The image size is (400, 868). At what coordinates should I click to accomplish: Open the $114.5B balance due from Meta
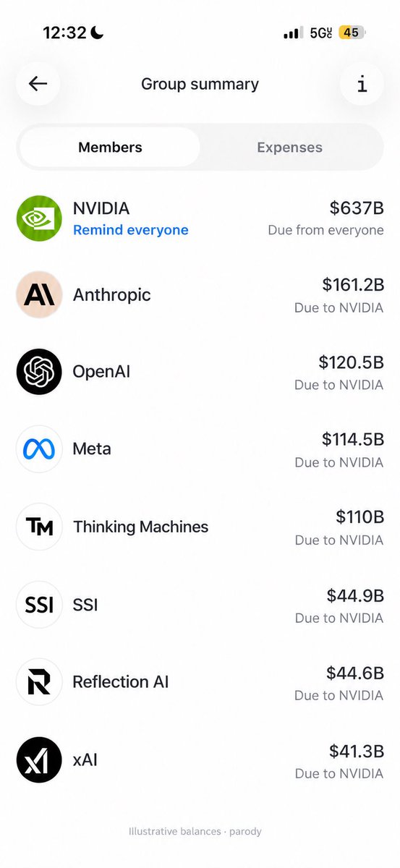353,439
